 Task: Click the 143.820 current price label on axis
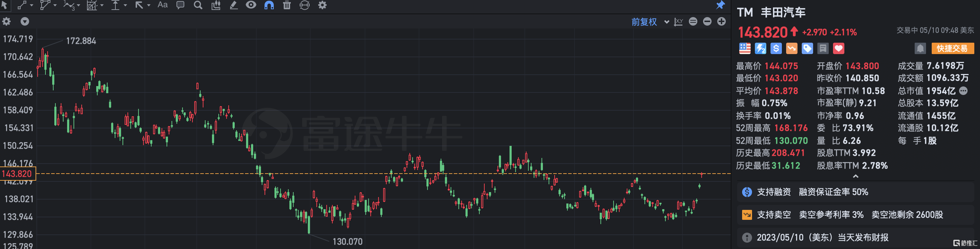click(x=17, y=174)
